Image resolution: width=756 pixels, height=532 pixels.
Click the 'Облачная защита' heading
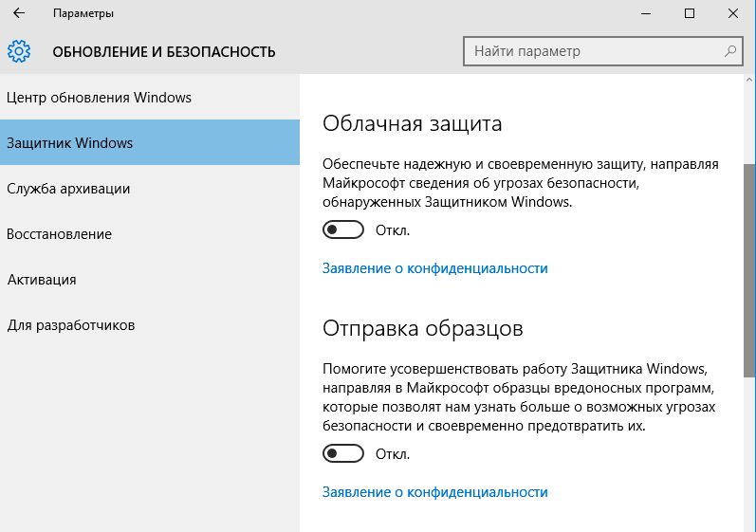coord(413,123)
